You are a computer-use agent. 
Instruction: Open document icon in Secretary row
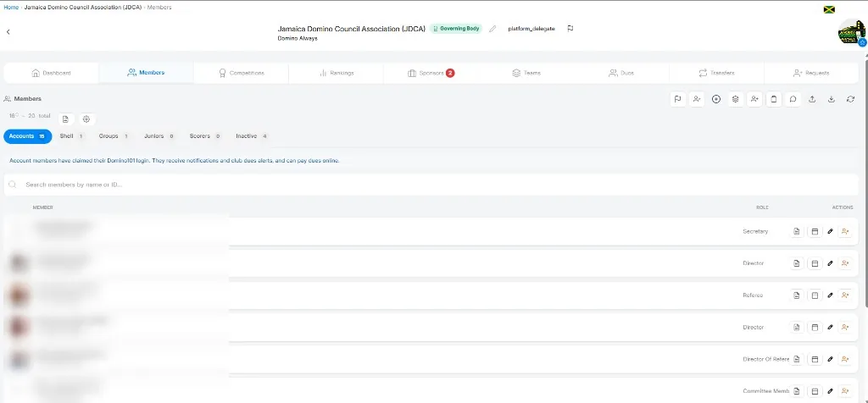(796, 232)
